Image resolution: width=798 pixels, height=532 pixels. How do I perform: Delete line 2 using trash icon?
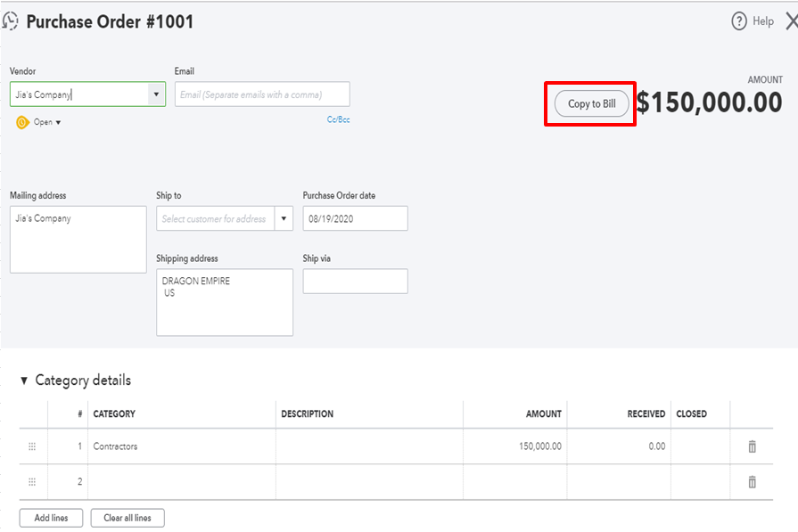[x=752, y=482]
